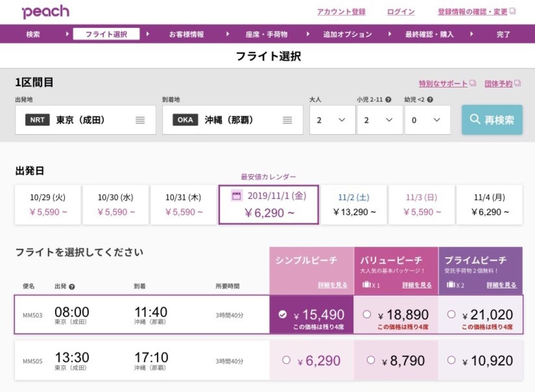Open 詳細を見る under シンプルピーチ

click(332, 285)
